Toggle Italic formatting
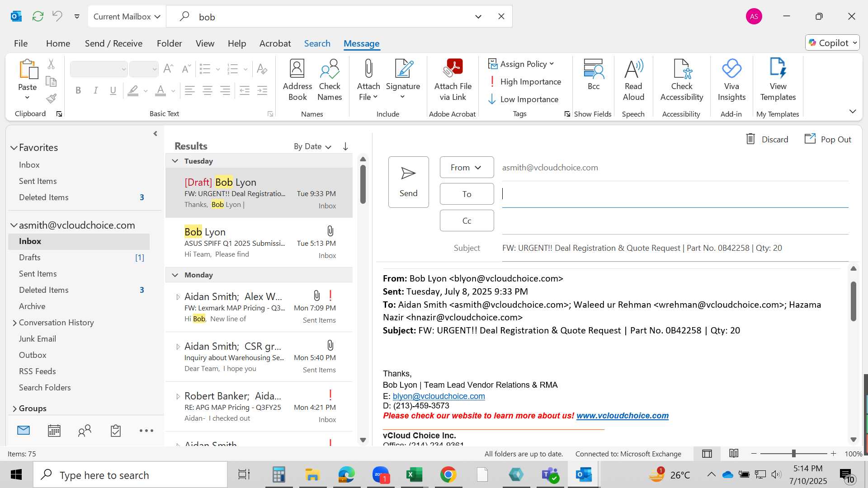868x488 pixels. [96, 90]
